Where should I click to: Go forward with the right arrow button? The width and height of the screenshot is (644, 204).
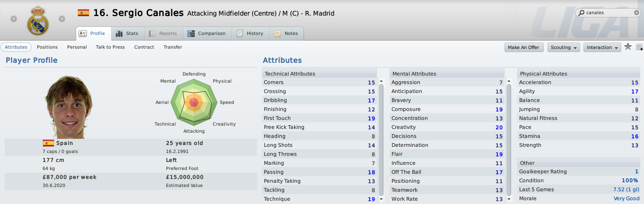tap(62, 19)
